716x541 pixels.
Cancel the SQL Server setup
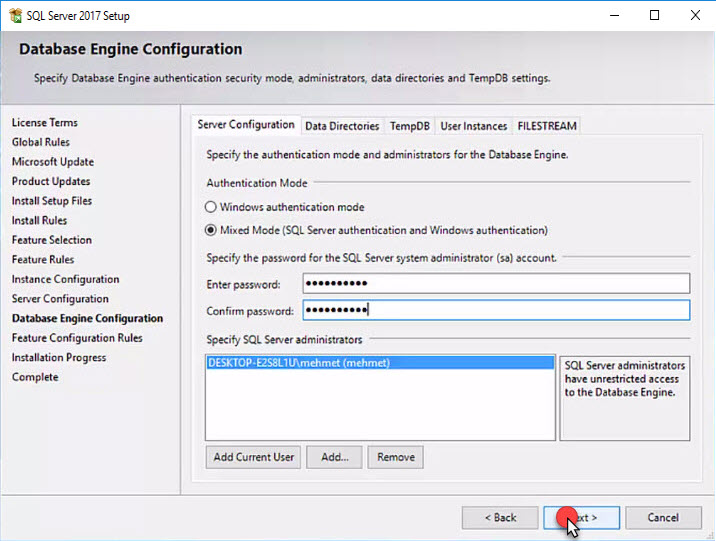click(x=663, y=518)
